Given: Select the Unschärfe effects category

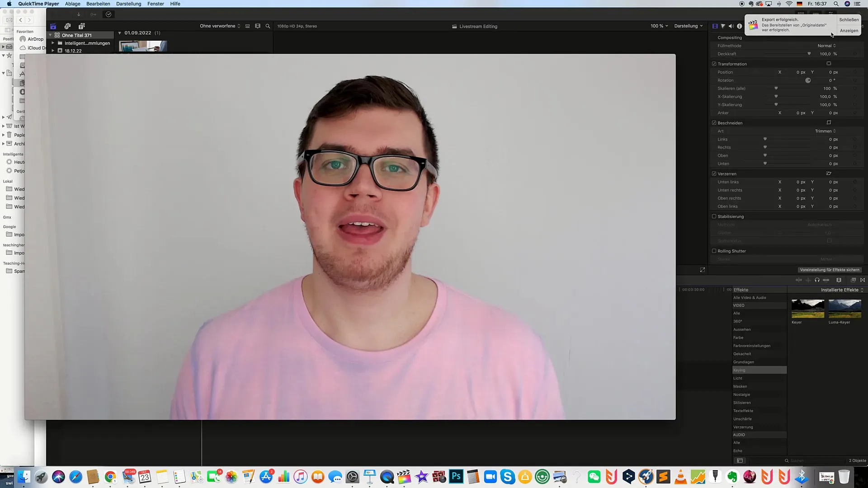Looking at the screenshot, I should point(759,419).
